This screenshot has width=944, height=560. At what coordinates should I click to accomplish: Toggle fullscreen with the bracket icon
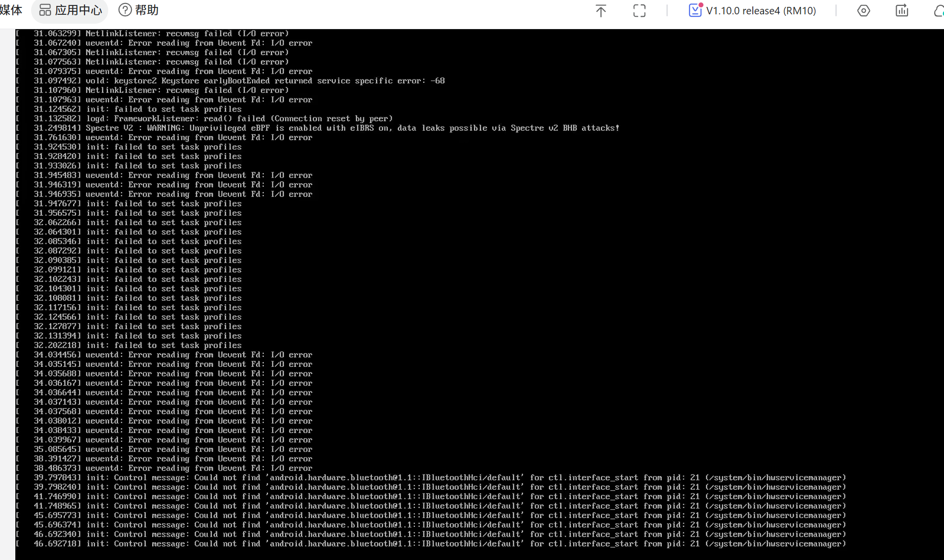pyautogui.click(x=639, y=11)
